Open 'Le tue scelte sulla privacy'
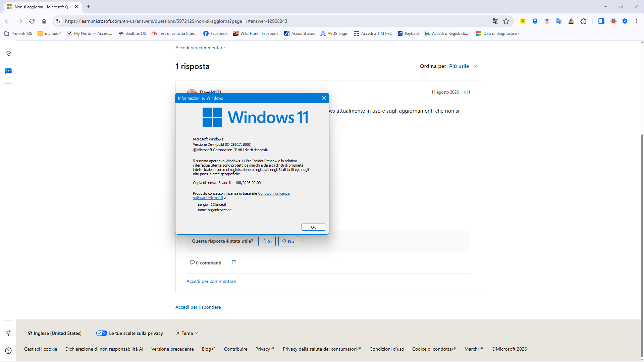The image size is (644, 362). coord(129,333)
